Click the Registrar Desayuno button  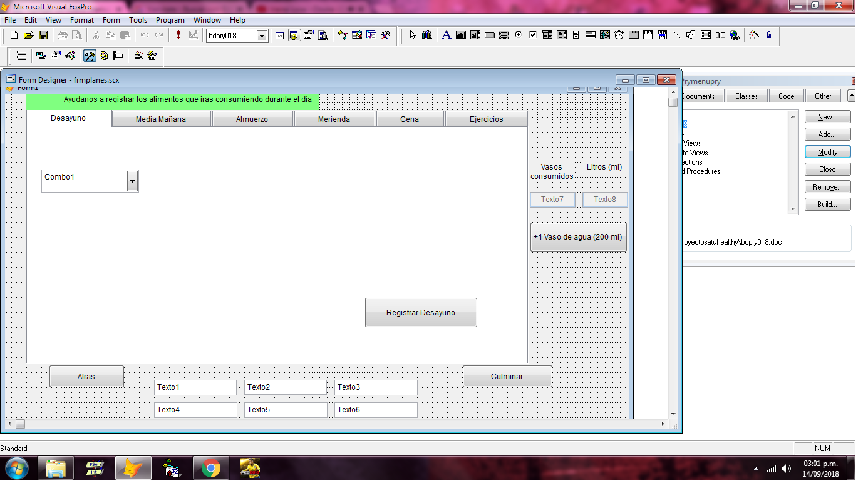pyautogui.click(x=421, y=312)
